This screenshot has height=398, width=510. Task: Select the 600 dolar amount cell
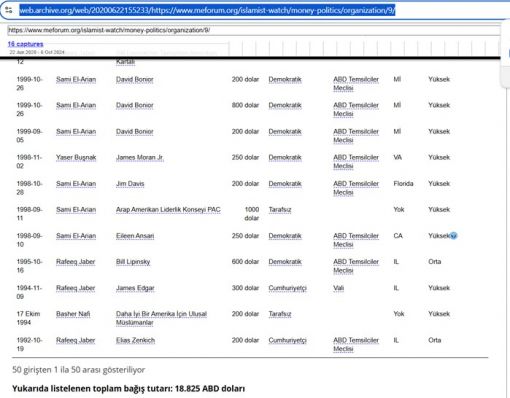coord(245,262)
